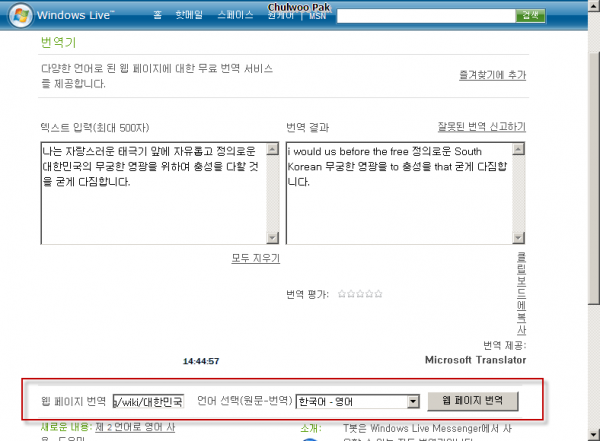The height and width of the screenshot is (441, 600).
Task: Click the 잘못된 번역 신고하기 link
Action: coord(482,126)
